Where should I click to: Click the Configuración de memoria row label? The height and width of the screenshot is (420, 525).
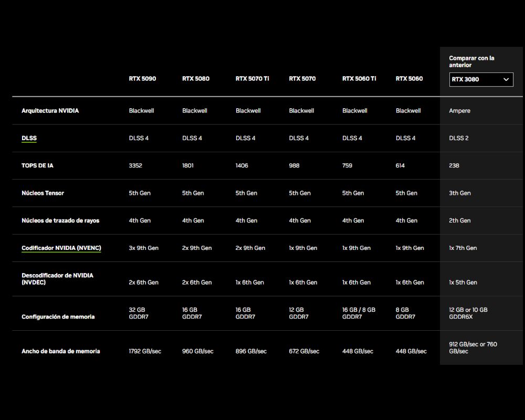pyautogui.click(x=57, y=317)
